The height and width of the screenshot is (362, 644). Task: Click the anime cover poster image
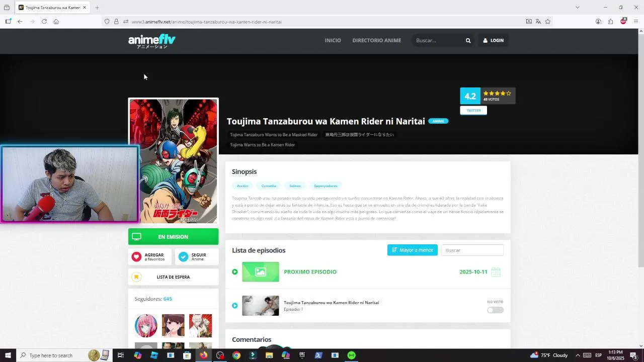174,161
